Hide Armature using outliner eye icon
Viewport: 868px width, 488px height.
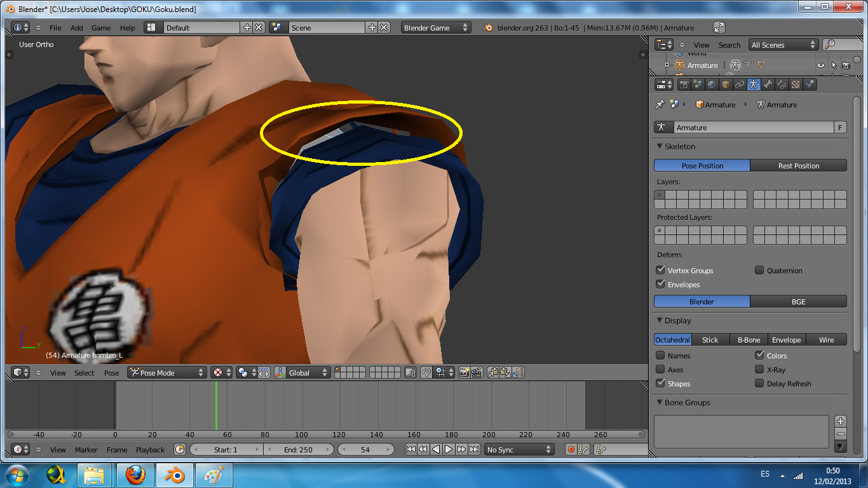[820, 65]
